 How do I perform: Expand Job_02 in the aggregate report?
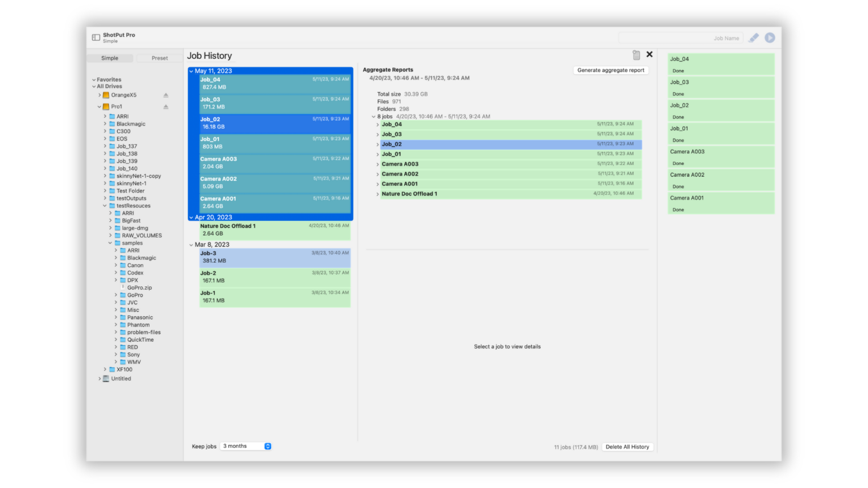tap(377, 144)
